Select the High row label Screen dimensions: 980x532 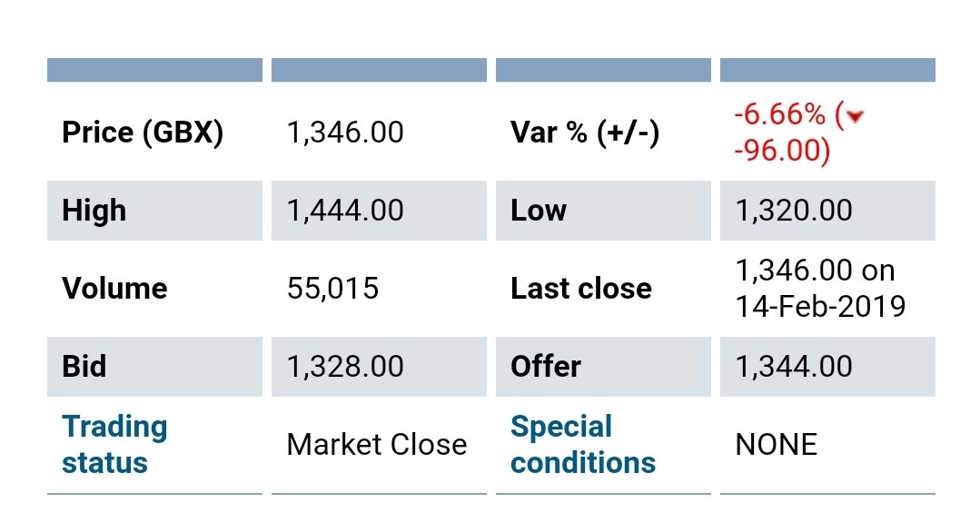94,211
